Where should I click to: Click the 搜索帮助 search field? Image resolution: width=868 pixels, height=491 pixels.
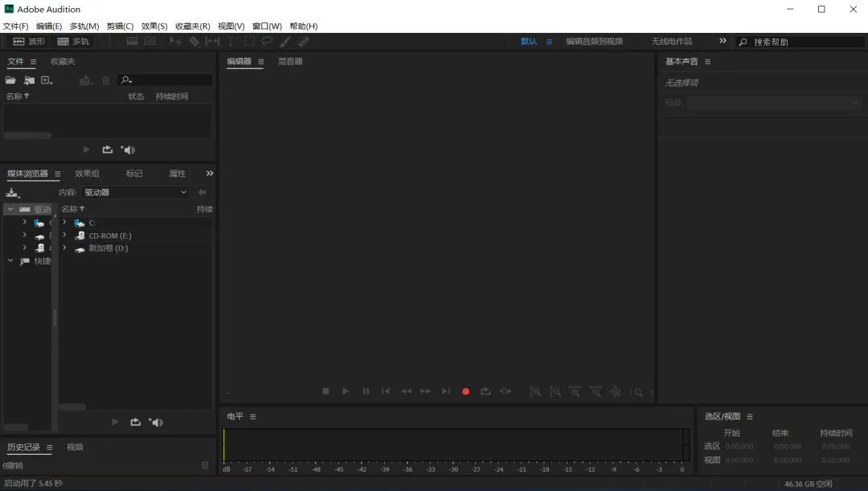click(x=800, y=42)
